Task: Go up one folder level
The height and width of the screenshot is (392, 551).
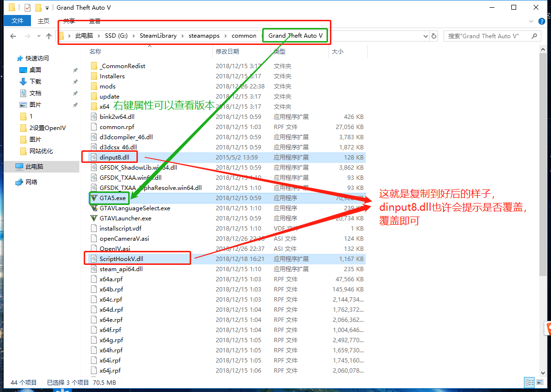Action: [x=49, y=36]
